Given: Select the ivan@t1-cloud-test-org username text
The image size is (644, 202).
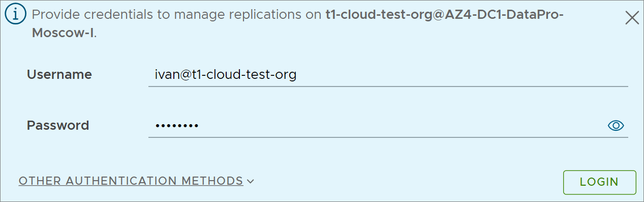Looking at the screenshot, I should click(x=226, y=75).
